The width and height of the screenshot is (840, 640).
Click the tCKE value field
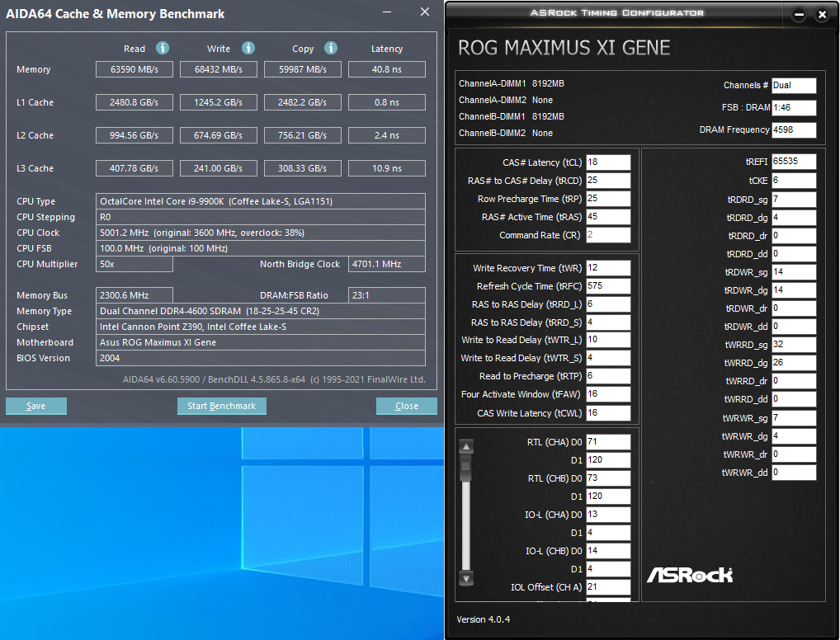coord(794,181)
